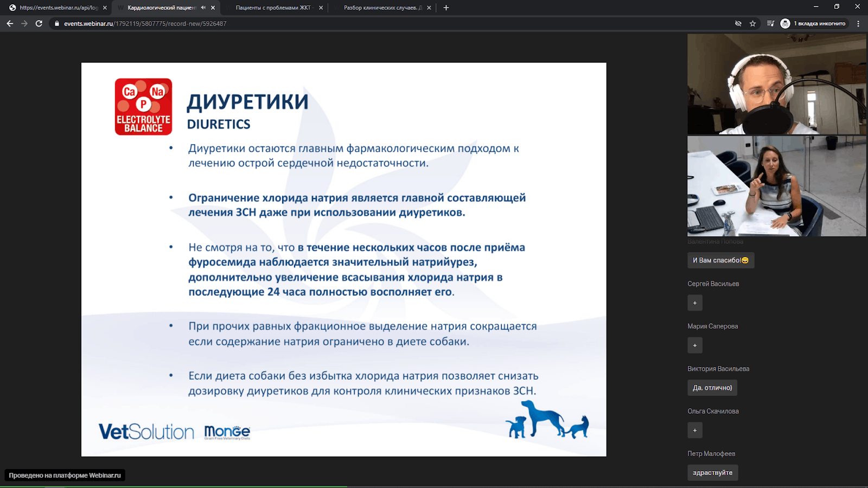Reload the webinar page
This screenshot has width=868, height=488.
39,23
